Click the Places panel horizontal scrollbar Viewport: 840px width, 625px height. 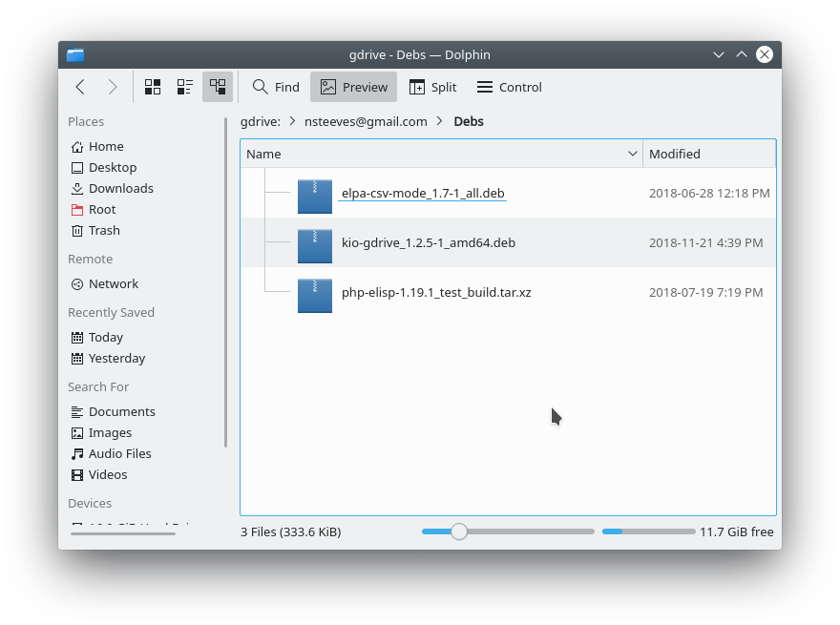coord(123,533)
